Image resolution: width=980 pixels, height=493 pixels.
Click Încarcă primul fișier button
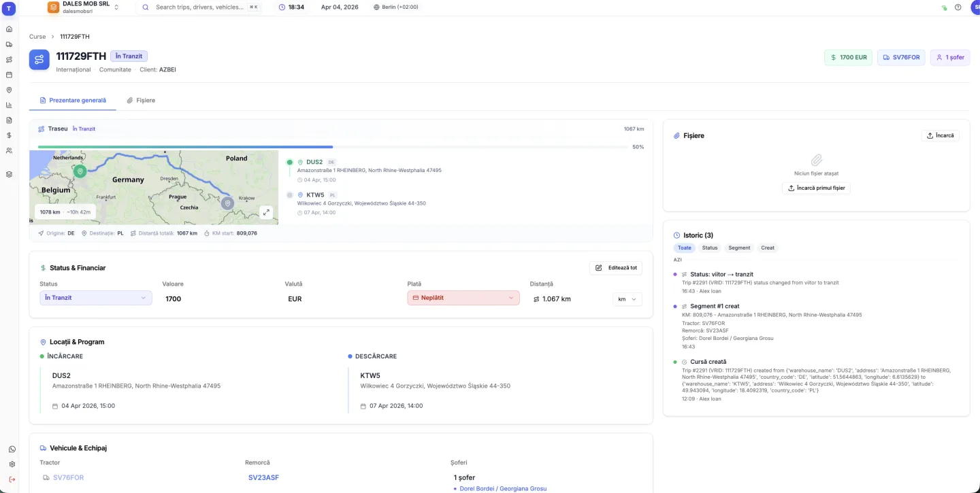(816, 188)
